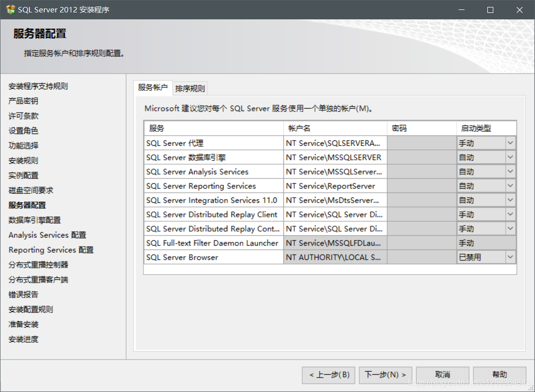The height and width of the screenshot is (392, 535).
Task: Click account name NT Service\ReportServer cell
Action: pos(335,186)
